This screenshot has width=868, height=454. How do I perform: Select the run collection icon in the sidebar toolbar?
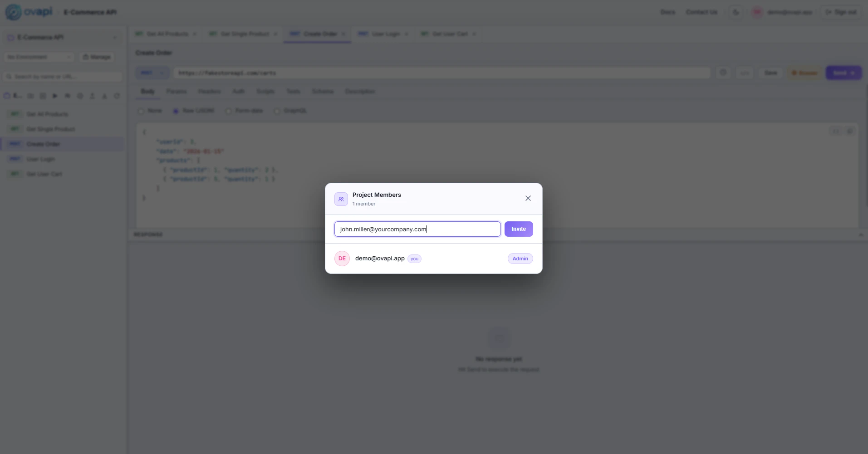click(x=55, y=96)
